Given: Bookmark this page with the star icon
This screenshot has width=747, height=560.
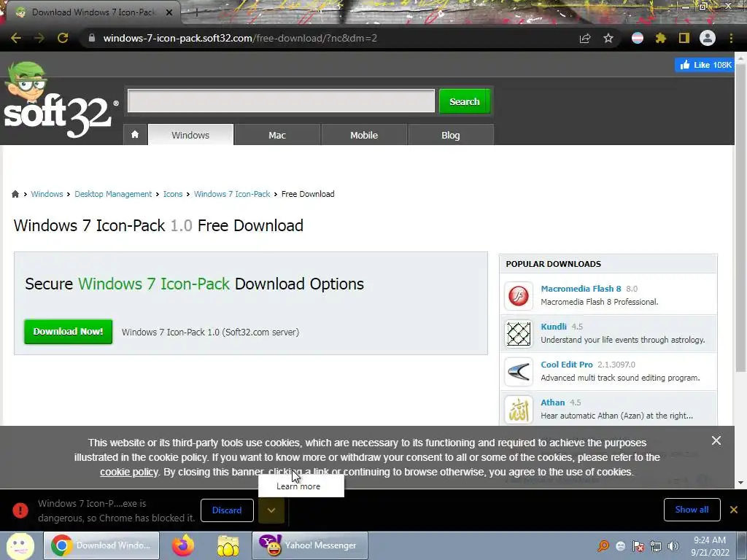Looking at the screenshot, I should coord(608,38).
